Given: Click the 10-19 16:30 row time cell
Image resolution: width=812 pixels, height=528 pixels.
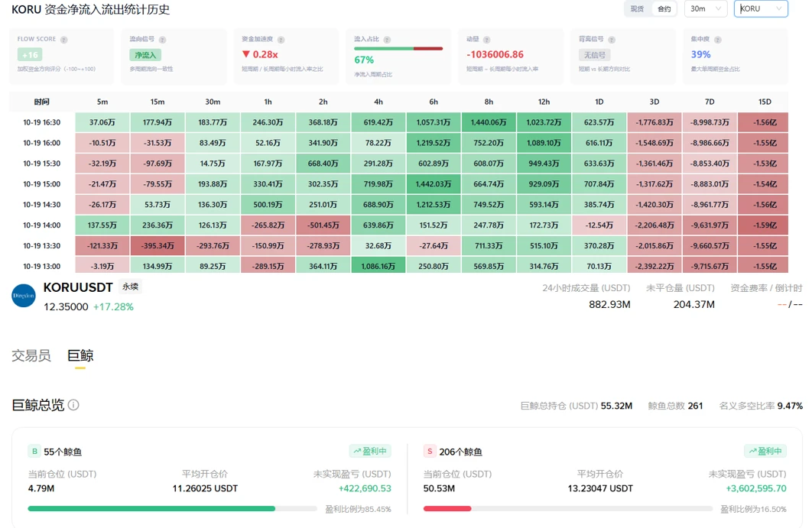Looking at the screenshot, I should [42, 122].
